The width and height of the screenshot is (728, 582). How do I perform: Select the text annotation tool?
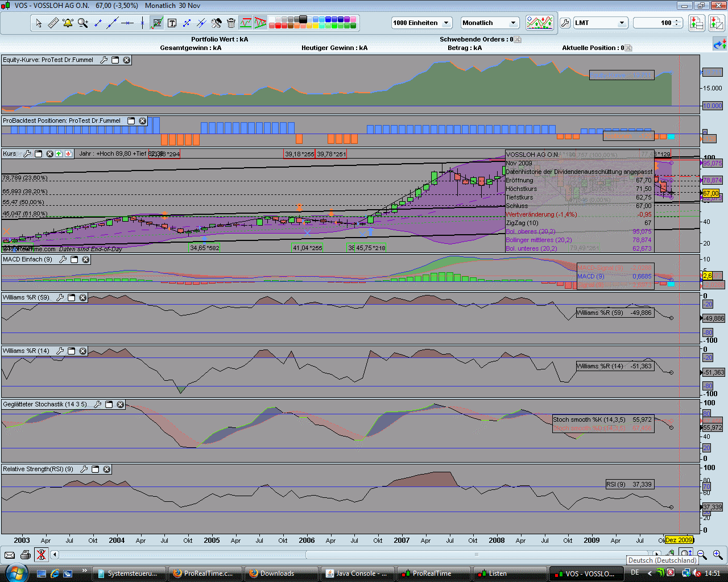(172, 23)
